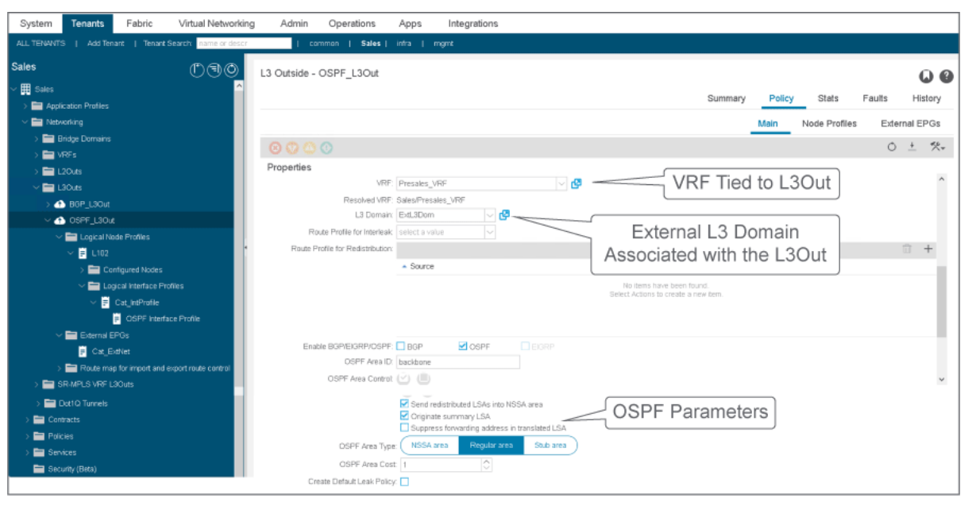
Task: Click trash icon for Route Profile Redistribution
Action: point(906,249)
